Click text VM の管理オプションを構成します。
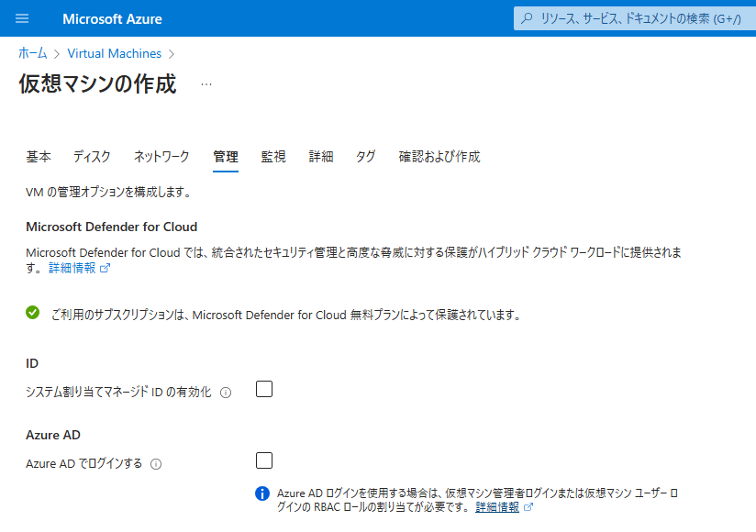 109,193
